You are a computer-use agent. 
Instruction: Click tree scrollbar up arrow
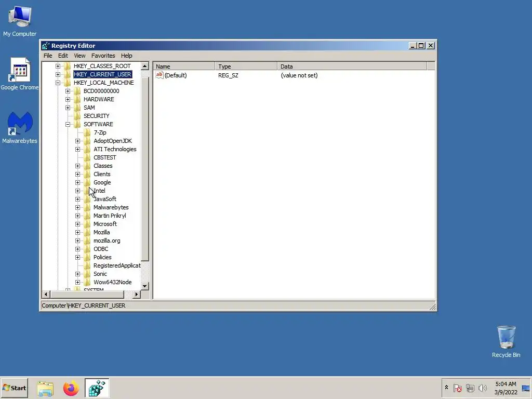pyautogui.click(x=145, y=66)
